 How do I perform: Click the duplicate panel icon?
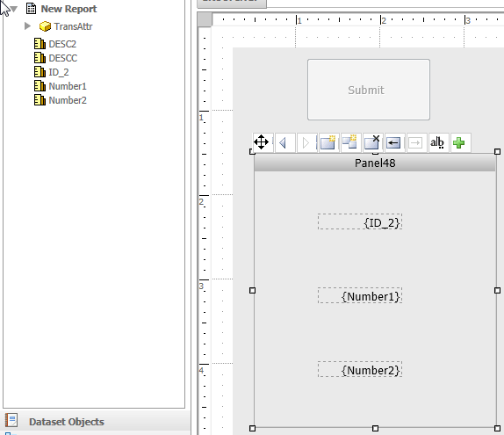point(349,142)
